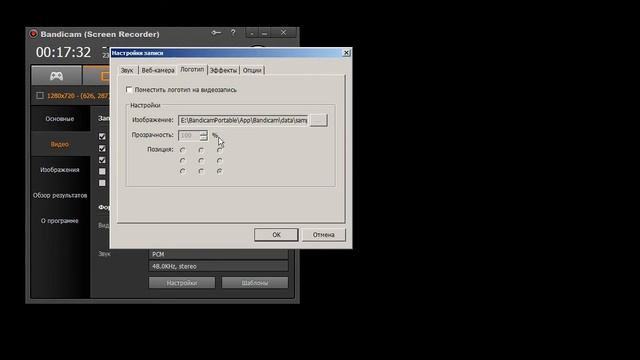Select middle-left logo position radio button
This screenshot has height=360, width=640.
182,160
